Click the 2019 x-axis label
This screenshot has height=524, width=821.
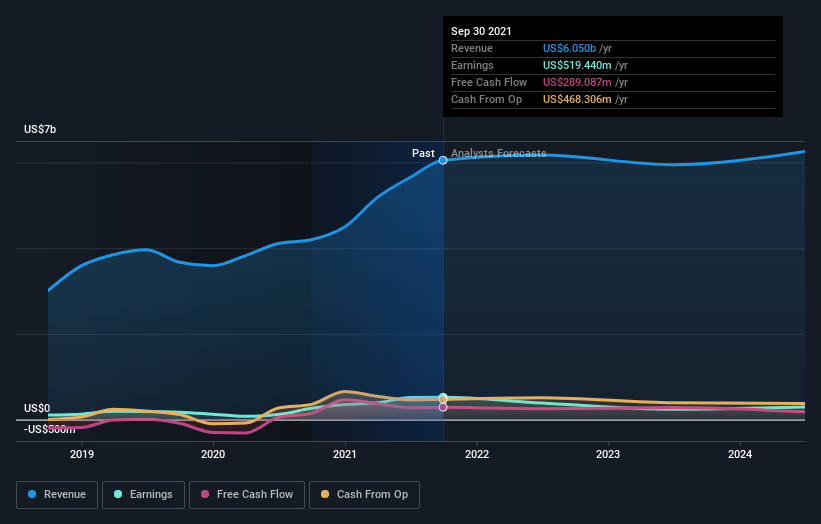tap(82, 454)
